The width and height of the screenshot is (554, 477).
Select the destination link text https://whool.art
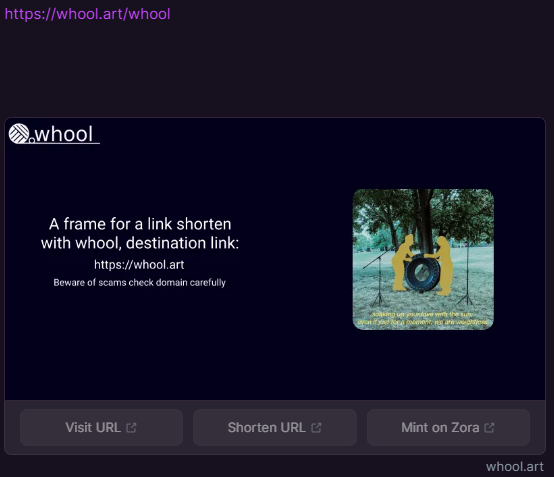tap(139, 265)
